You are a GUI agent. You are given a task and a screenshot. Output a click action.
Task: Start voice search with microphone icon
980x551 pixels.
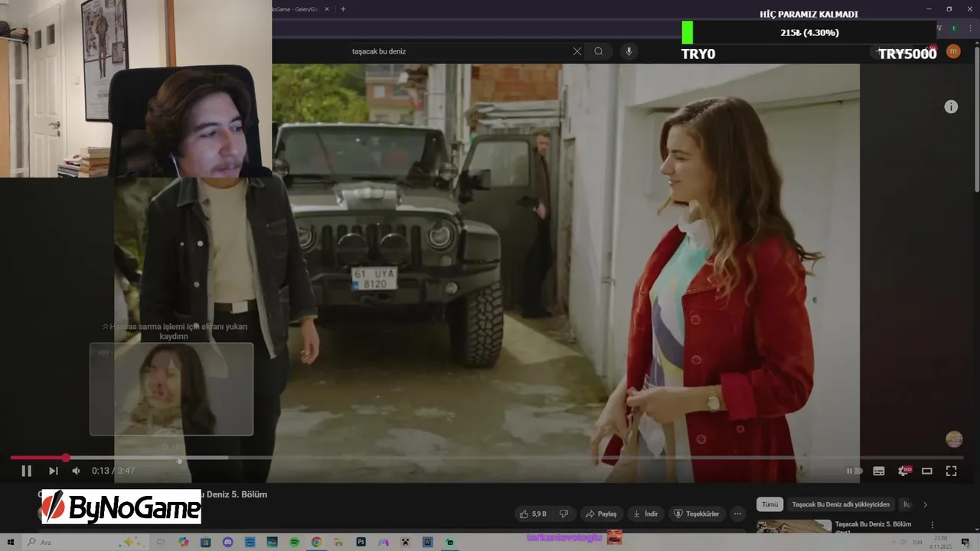click(x=629, y=51)
